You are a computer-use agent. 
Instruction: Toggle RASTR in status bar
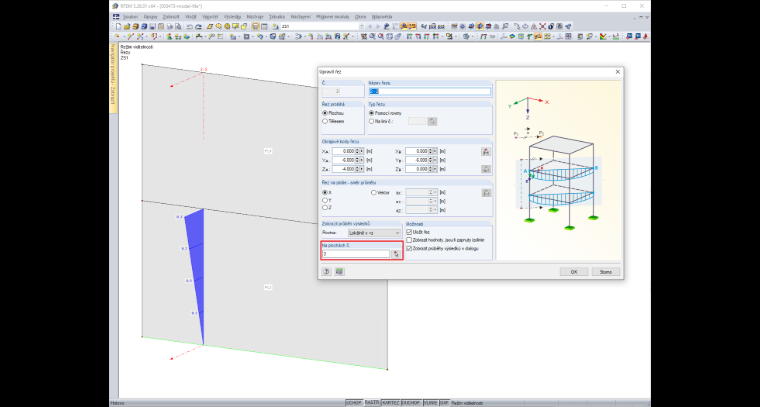pos(372,403)
